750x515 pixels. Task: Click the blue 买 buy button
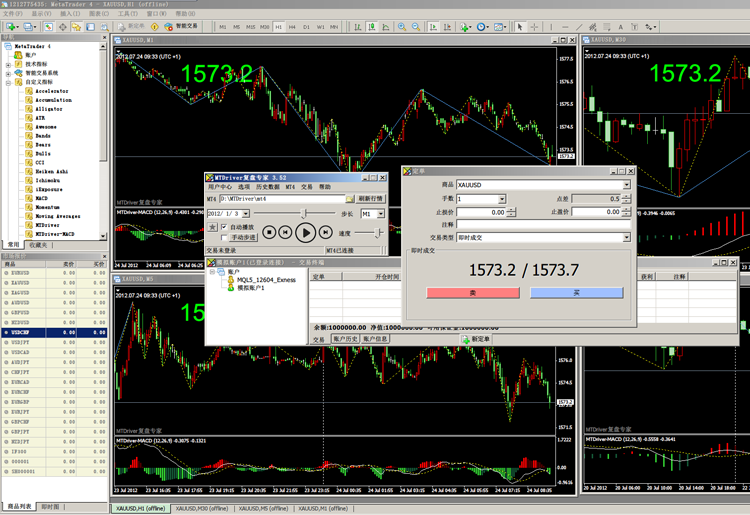(x=576, y=292)
